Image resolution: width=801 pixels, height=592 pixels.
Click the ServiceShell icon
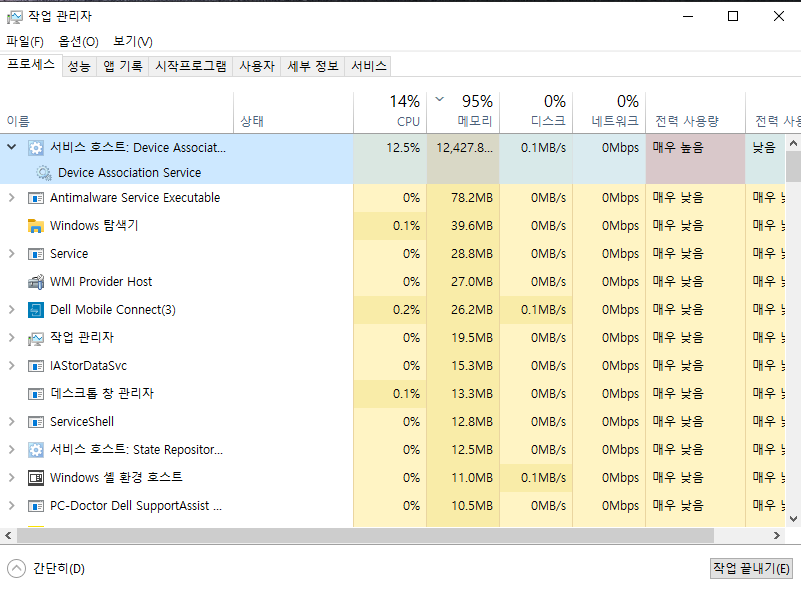point(36,422)
